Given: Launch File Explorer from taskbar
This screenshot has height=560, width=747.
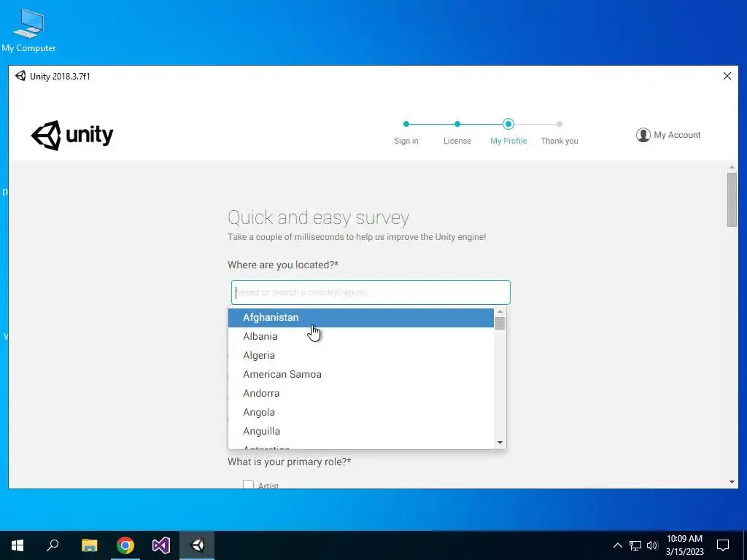Looking at the screenshot, I should tap(89, 545).
